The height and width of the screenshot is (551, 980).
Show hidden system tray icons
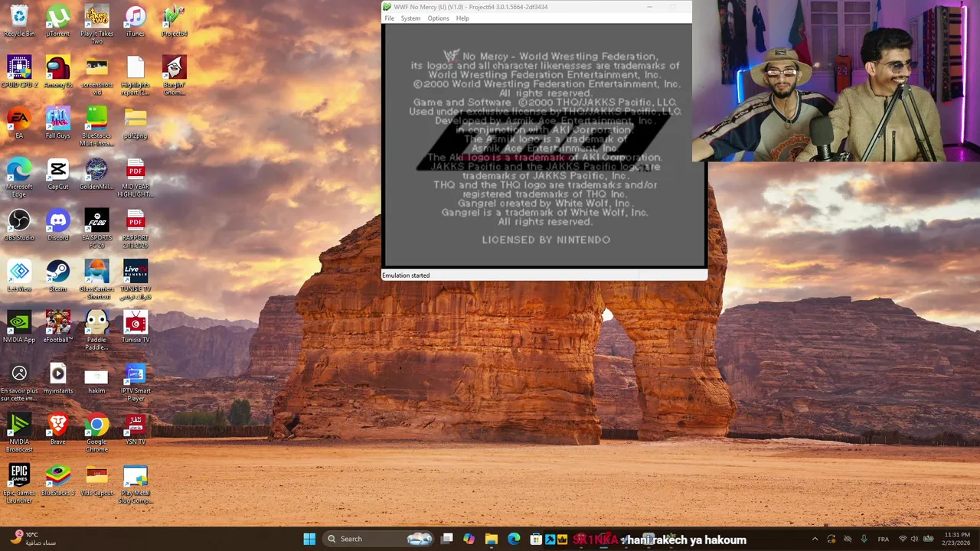tap(815, 539)
